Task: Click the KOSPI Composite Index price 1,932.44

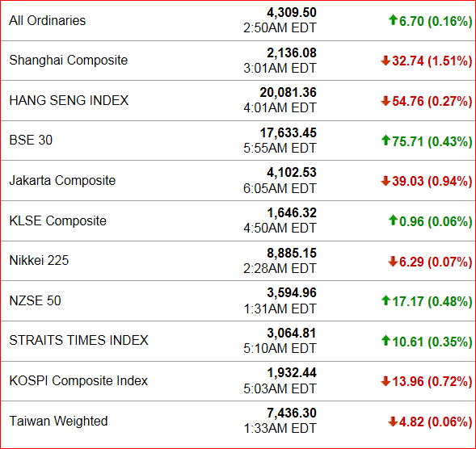Action: point(292,373)
